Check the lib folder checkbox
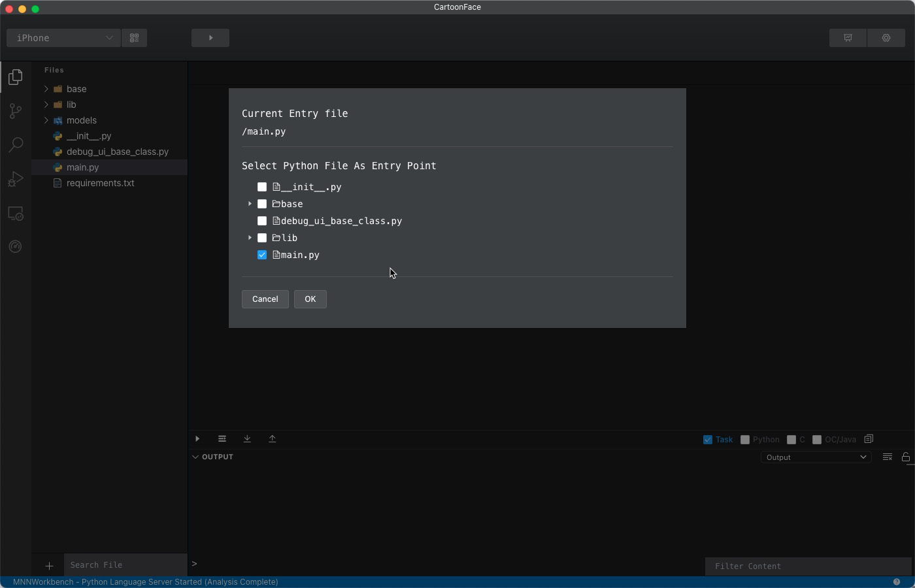Viewport: 915px width, 588px height. click(x=262, y=238)
